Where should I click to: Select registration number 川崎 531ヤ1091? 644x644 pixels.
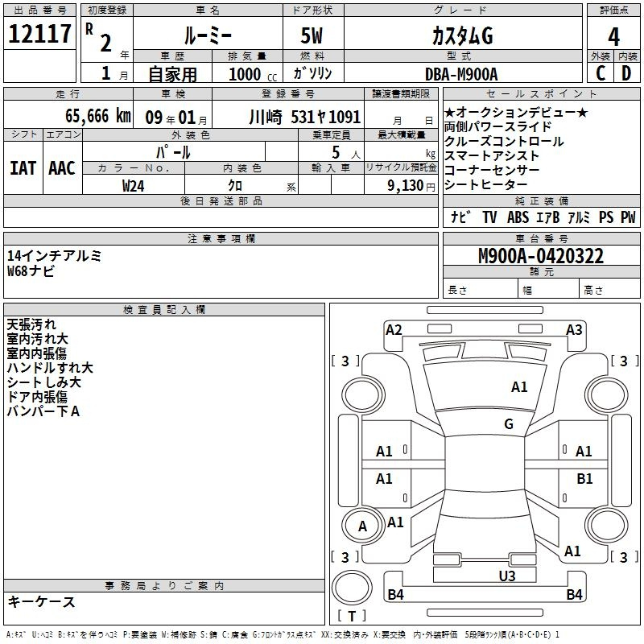pos(305,117)
